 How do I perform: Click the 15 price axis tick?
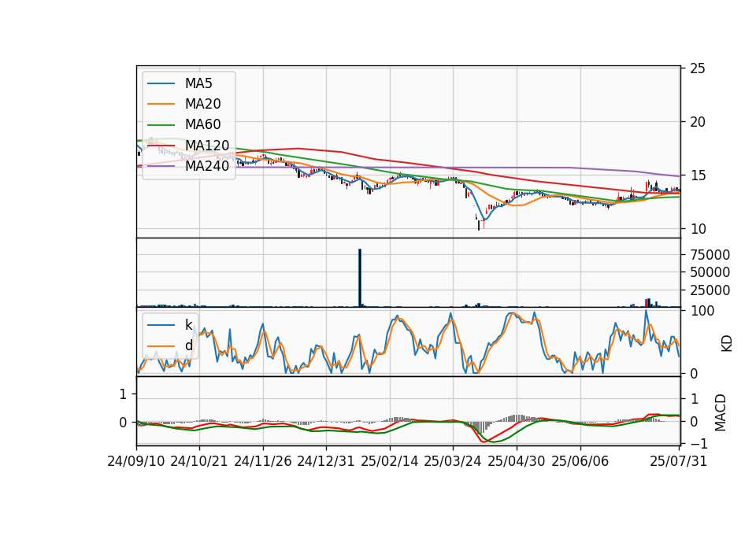pos(698,175)
